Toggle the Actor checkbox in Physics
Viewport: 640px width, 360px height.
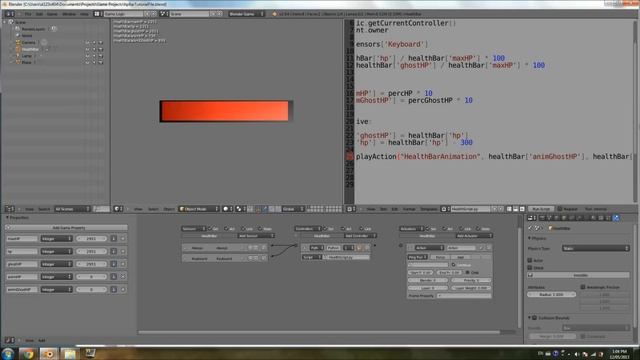pos(530,260)
